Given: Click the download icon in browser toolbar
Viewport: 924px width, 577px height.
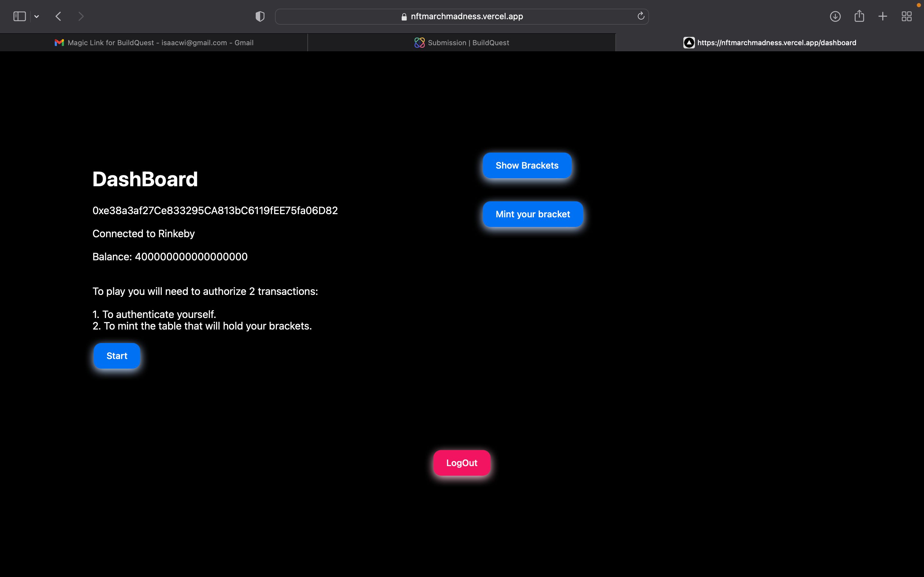Looking at the screenshot, I should coord(835,16).
